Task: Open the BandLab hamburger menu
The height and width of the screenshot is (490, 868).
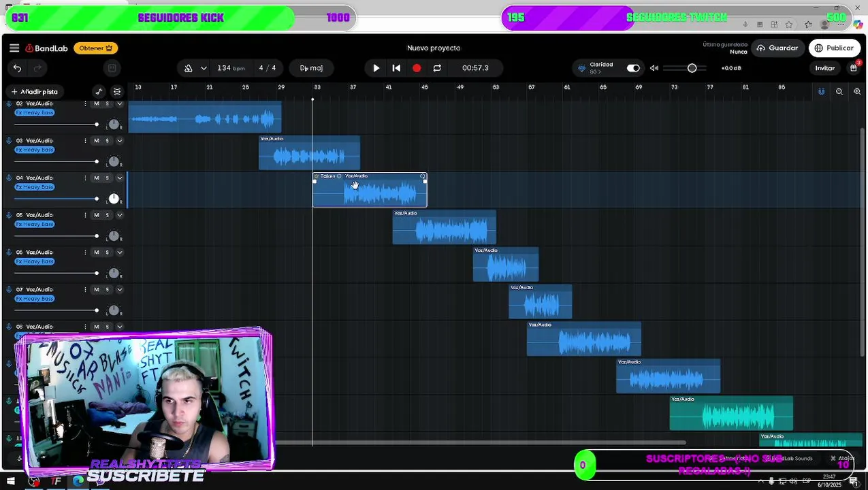Action: [14, 48]
